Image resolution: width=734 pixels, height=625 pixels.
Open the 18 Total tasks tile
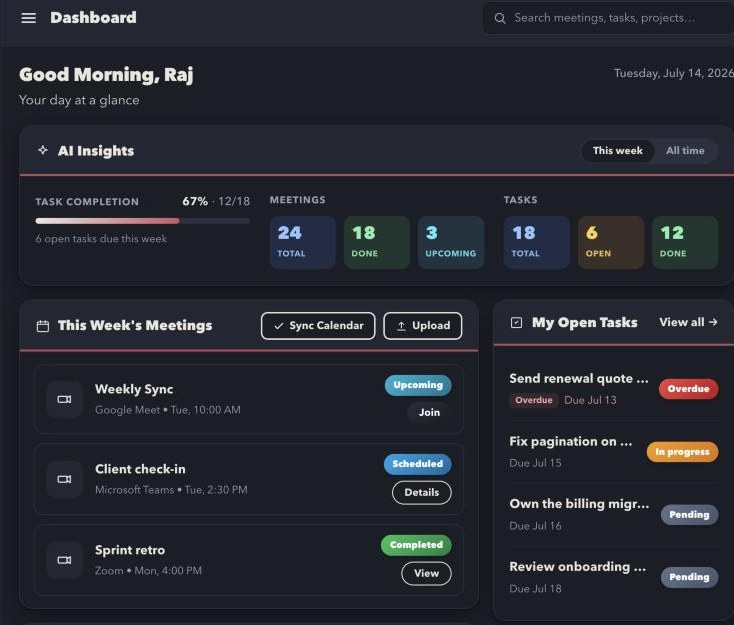(537, 243)
